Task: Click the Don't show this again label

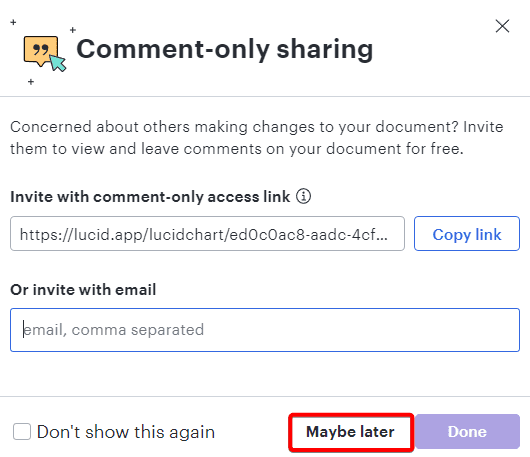Action: (126, 432)
